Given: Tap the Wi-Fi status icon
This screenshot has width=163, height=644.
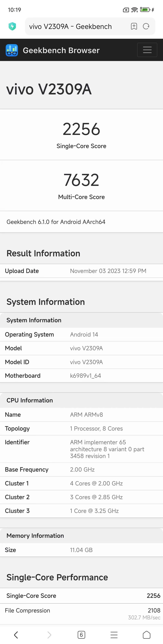Looking at the screenshot, I should click(134, 10).
